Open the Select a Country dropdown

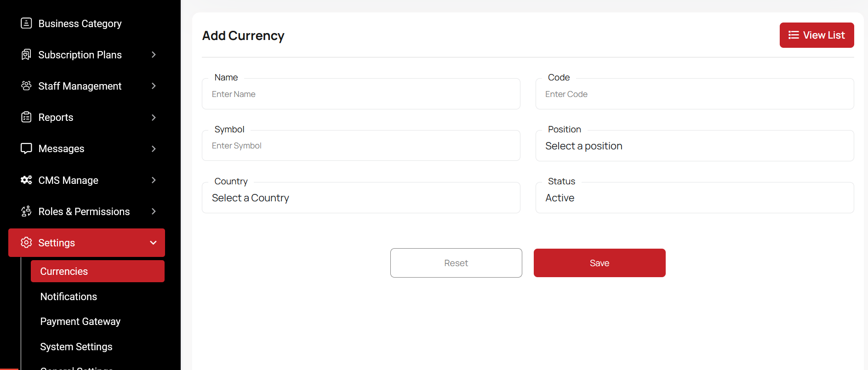[361, 198]
